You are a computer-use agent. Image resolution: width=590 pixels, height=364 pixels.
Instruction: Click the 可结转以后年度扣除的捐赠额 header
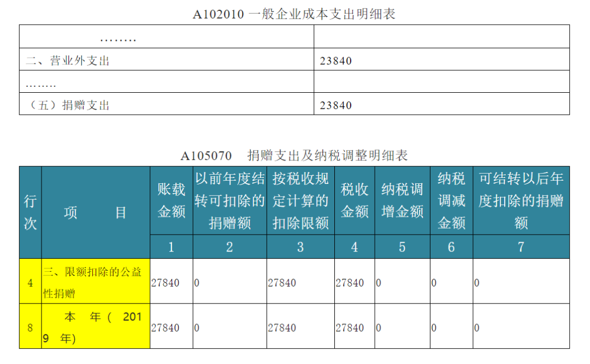point(521,200)
